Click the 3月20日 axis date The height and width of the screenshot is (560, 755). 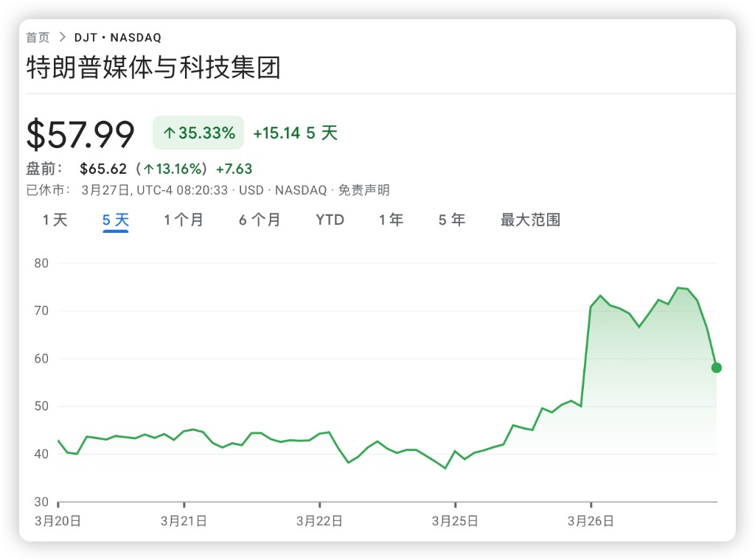pyautogui.click(x=58, y=521)
